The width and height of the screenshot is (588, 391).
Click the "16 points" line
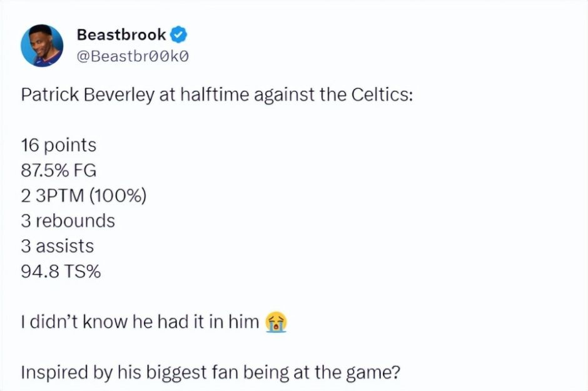point(59,146)
